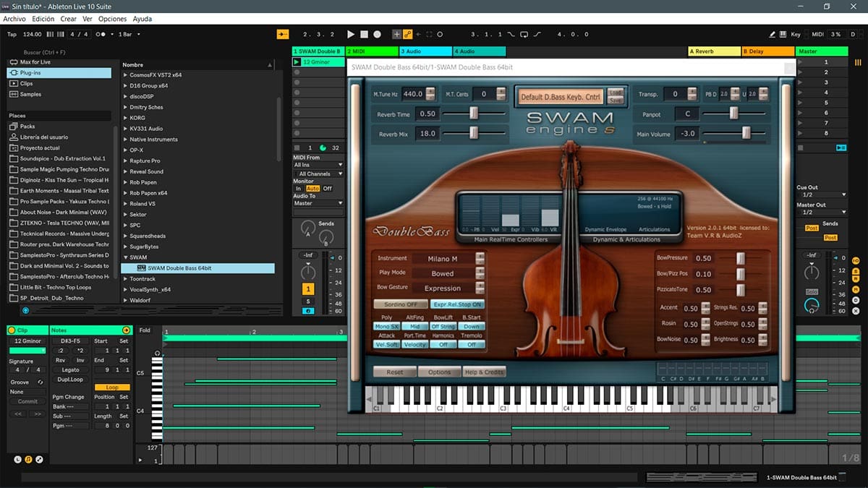Open the 1 Bar quantization menu
Viewport: 868px width, 488px height.
point(129,34)
